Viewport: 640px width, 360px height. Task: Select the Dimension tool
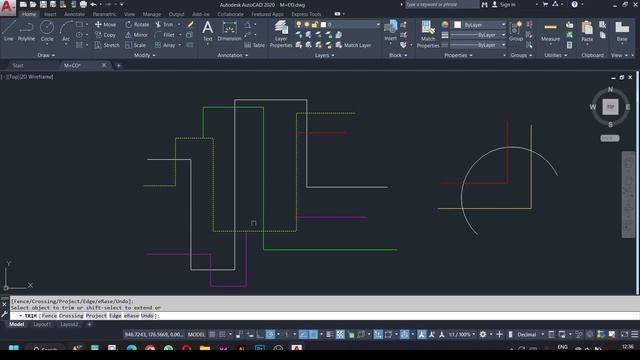229,31
